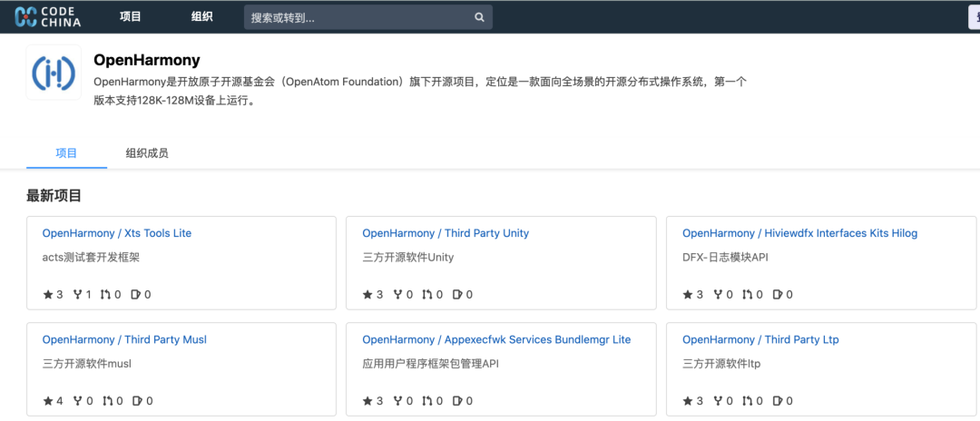Click the 最新项目 section heading
This screenshot has width=980, height=421.
54,195
